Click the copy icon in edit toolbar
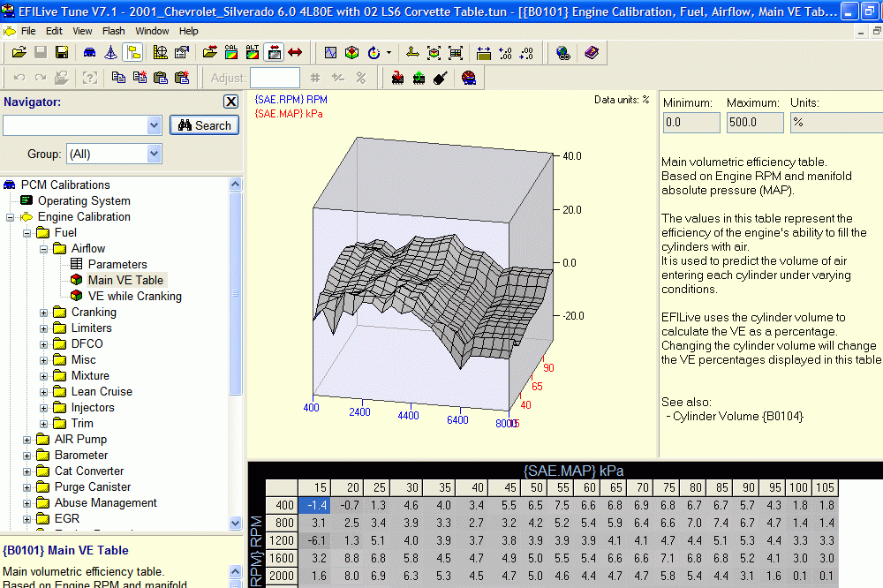Image resolution: width=883 pixels, height=588 pixels. click(118, 78)
